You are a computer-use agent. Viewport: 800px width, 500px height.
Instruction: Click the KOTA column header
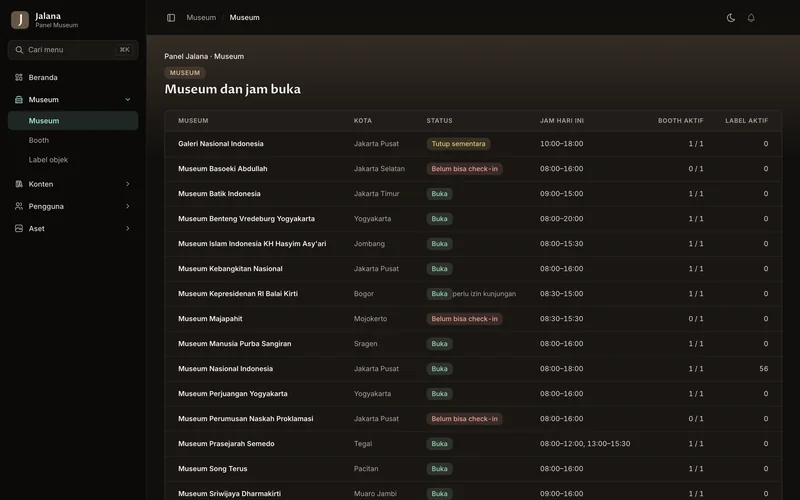pyautogui.click(x=363, y=121)
